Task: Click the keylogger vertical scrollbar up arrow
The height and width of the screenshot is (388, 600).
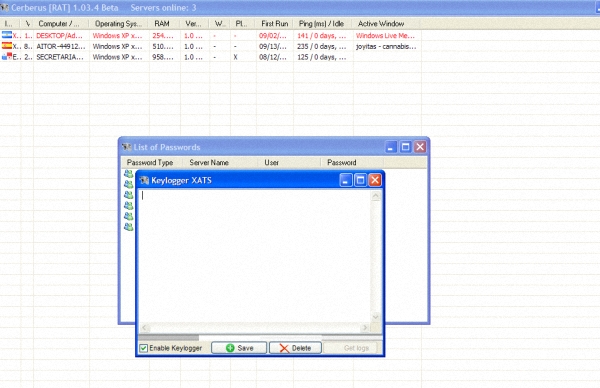Action: coord(376,196)
